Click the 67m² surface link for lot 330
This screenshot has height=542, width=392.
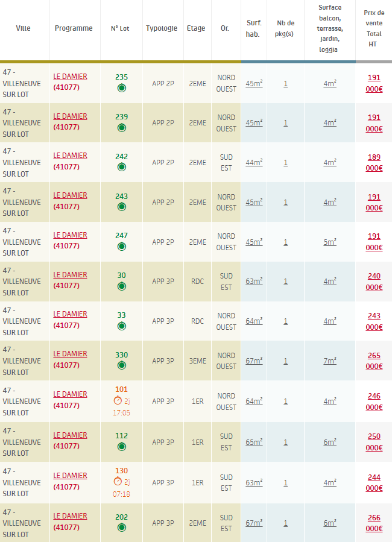[254, 361]
